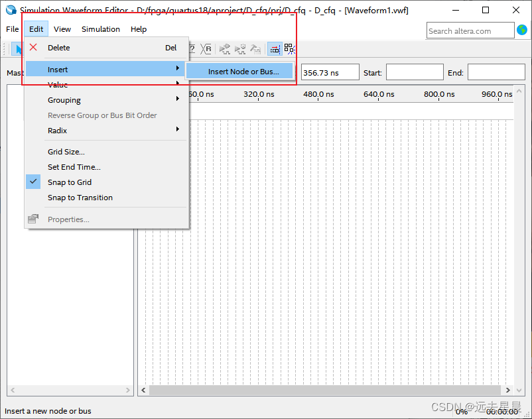Viewport: 532px width, 419px height.
Task: Click the Random Values XR toolbar icon
Action: 206,49
